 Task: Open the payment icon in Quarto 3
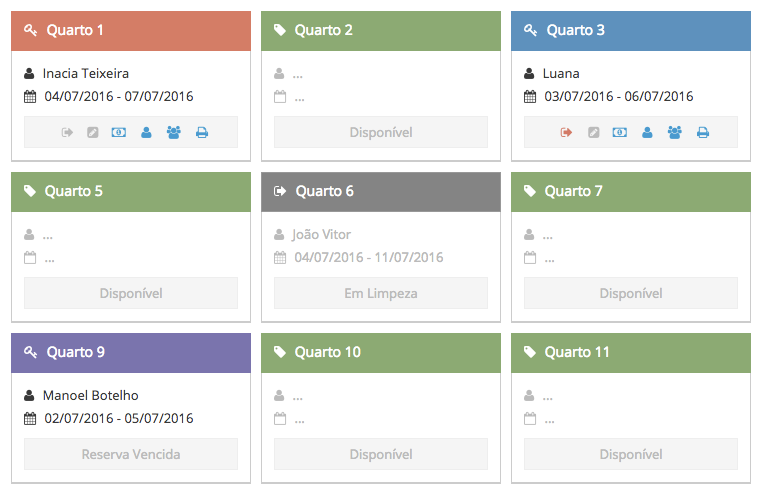(620, 132)
